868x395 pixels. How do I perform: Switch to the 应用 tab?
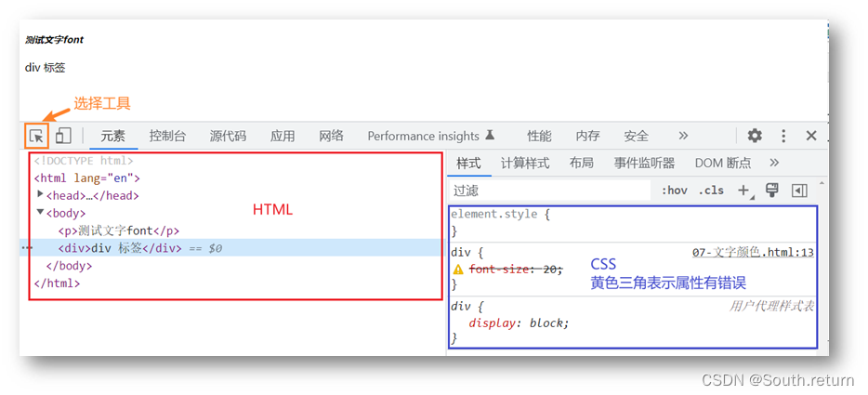283,137
